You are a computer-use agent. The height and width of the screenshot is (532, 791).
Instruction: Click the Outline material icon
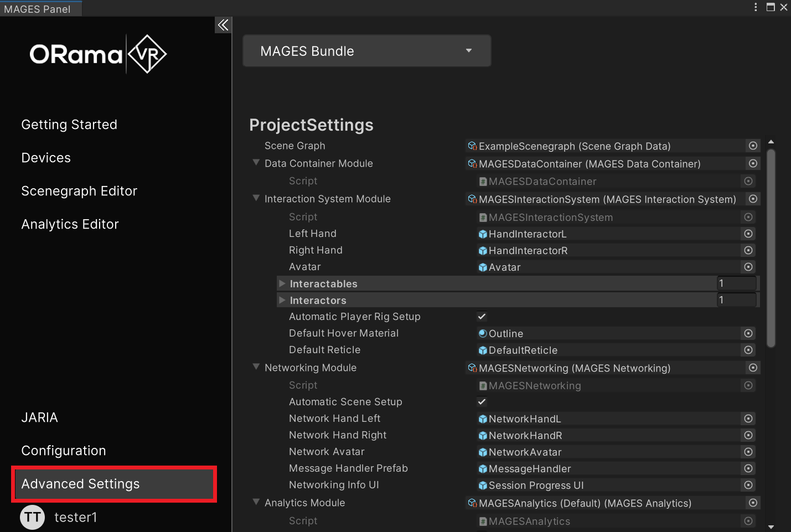483,333
